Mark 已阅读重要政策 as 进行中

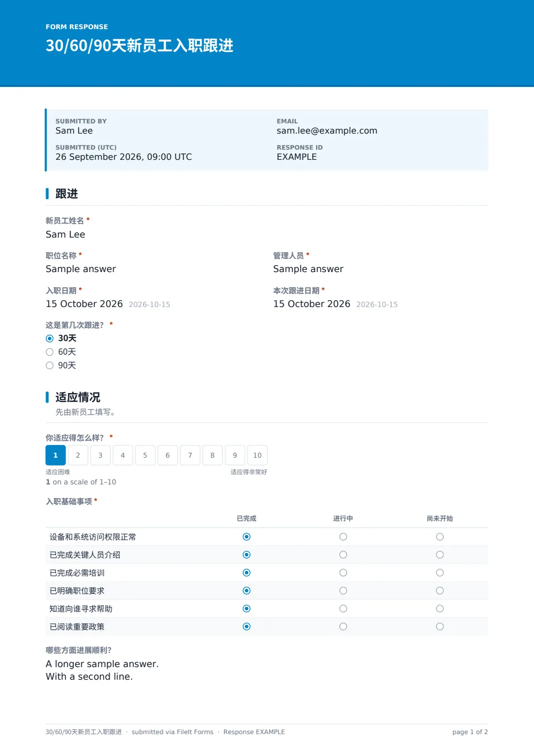click(343, 627)
